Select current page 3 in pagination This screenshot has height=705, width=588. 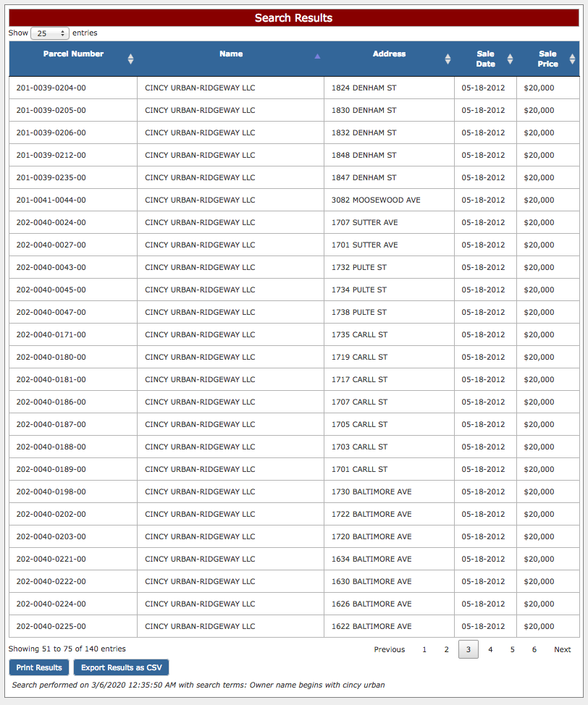click(x=469, y=649)
